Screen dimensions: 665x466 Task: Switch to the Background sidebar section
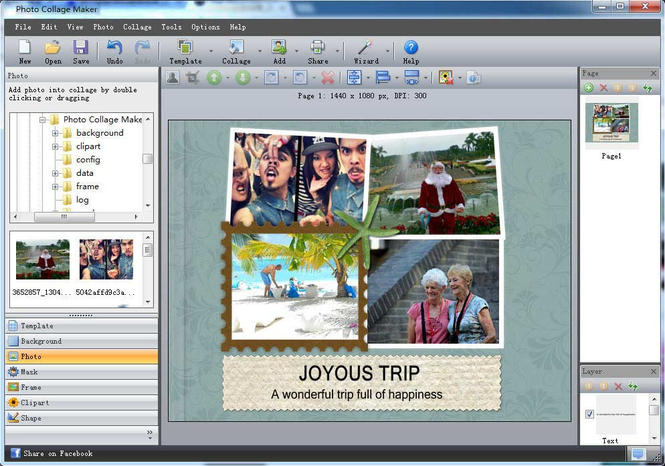[82, 341]
